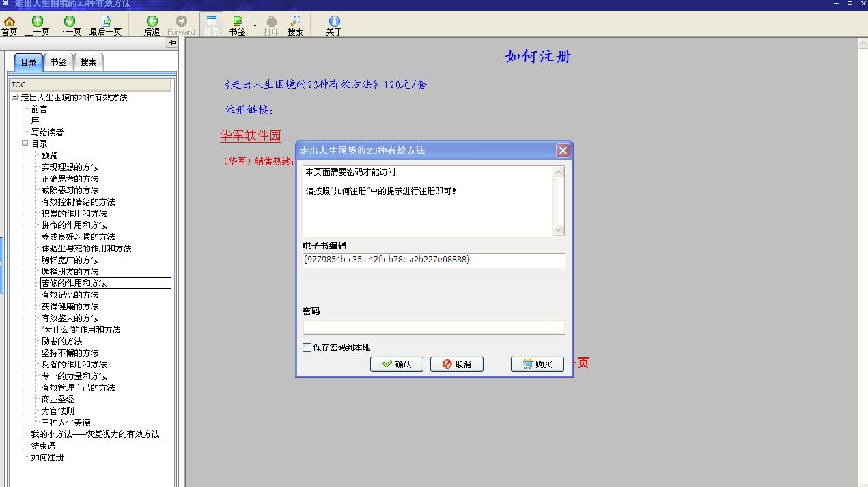Open 反省的作用和方法 chapter
This screenshot has height=487, width=868.
click(74, 365)
